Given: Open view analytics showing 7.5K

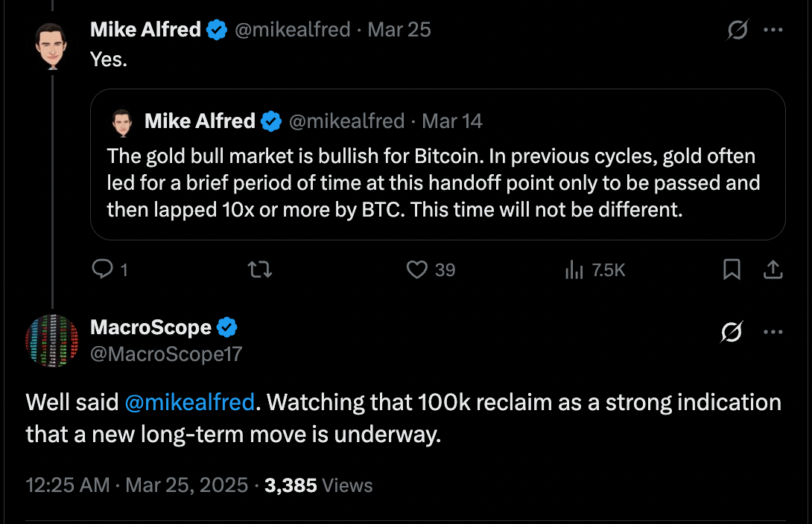Looking at the screenshot, I should 574,269.
